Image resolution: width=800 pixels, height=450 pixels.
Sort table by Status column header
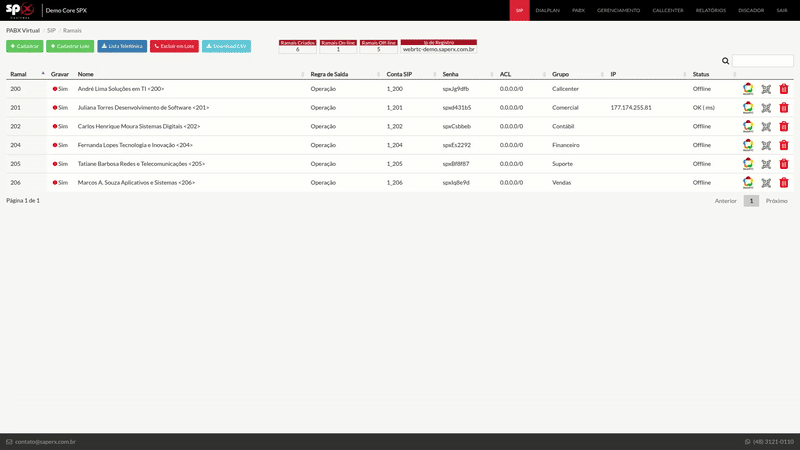(x=701, y=74)
